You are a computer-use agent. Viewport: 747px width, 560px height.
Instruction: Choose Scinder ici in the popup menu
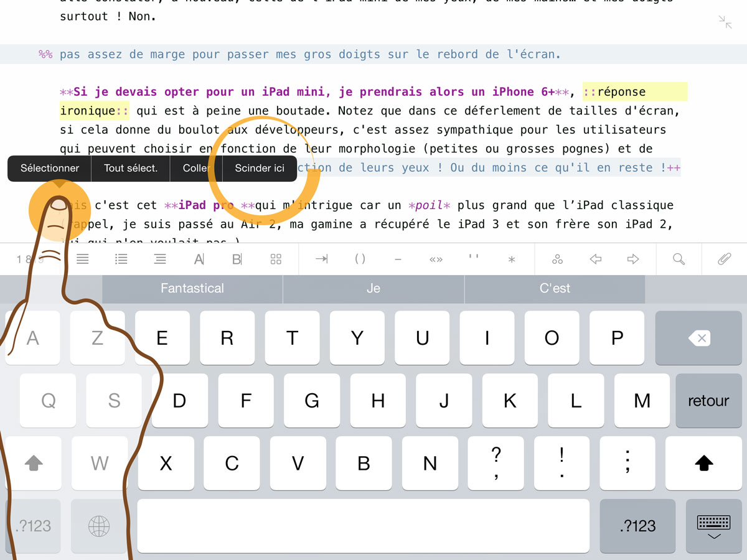click(260, 168)
